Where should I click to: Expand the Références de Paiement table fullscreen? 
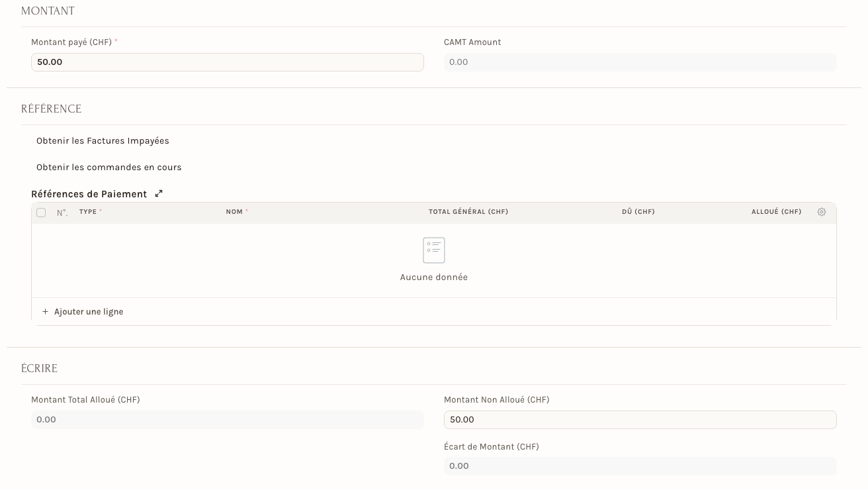159,194
